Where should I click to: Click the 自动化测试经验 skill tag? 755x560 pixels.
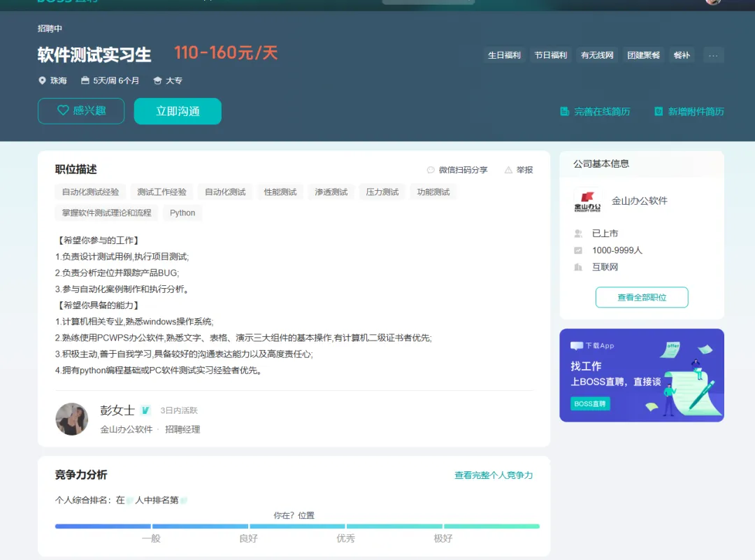90,192
